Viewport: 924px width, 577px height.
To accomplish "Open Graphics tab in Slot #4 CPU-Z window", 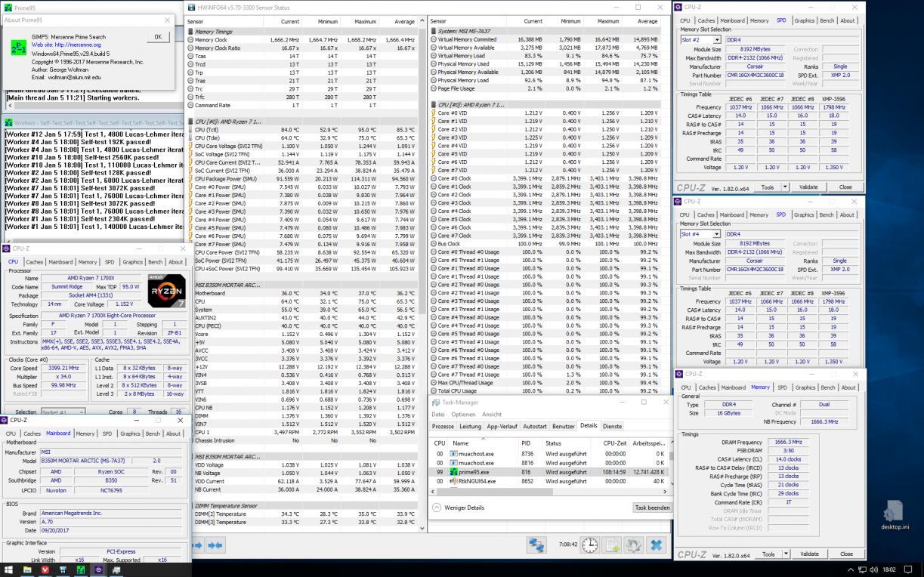I will 804,214.
